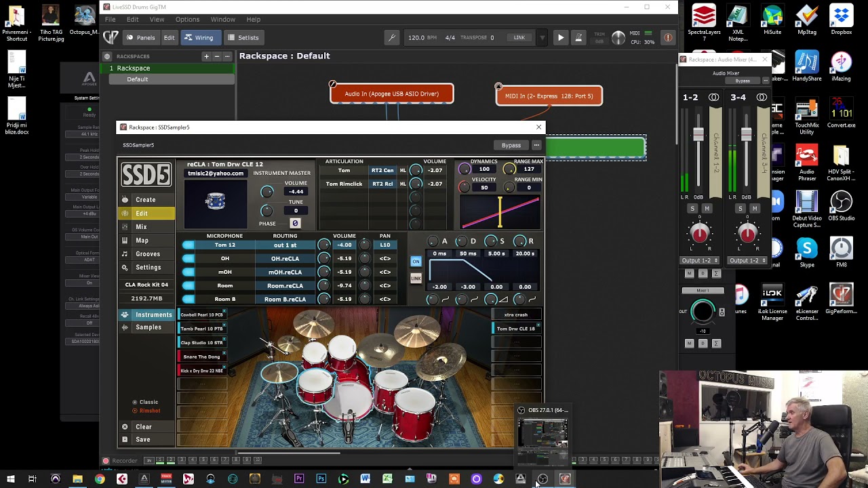868x488 pixels.
Task: Click the Play button in GigPerformer toolbar
Action: click(561, 38)
